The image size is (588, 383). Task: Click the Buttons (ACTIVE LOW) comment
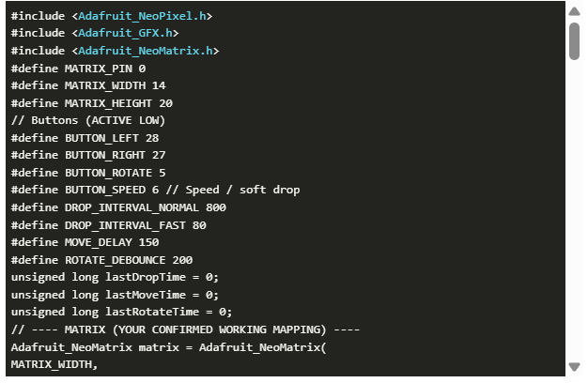click(88, 120)
